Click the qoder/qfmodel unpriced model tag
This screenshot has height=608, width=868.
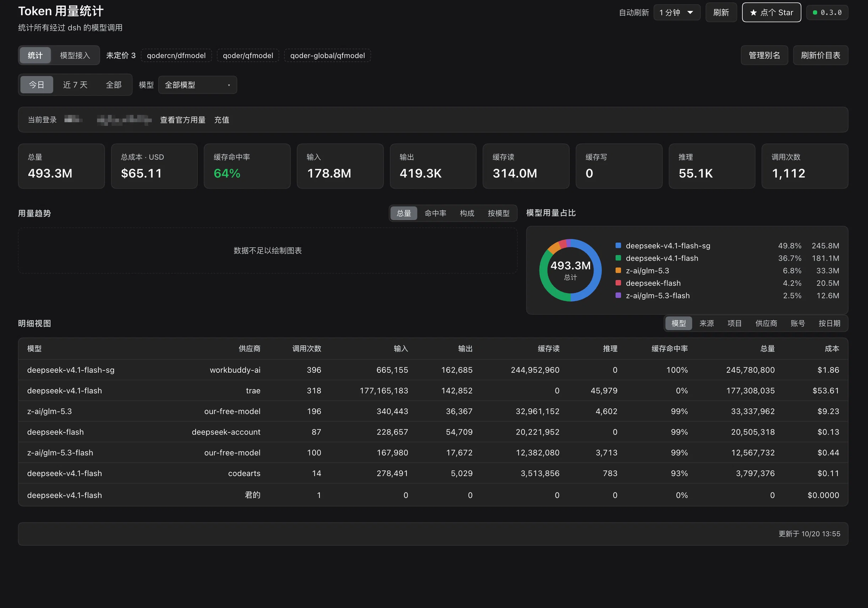tap(248, 56)
